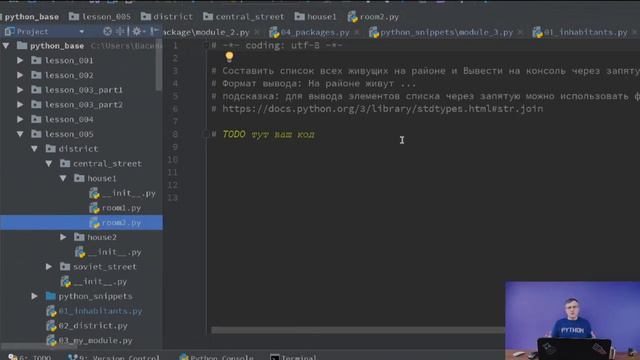Open Python Console tool window
Viewport: 640px width, 360px height.
[x=216, y=357]
